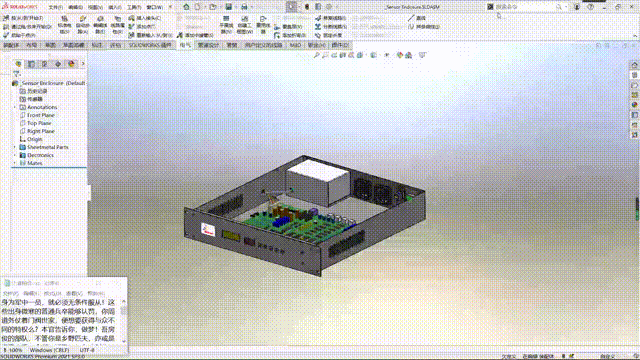Screen dimensions: 640x360
Task: Click the filter funnel icon above the tree
Action: (16, 74)
